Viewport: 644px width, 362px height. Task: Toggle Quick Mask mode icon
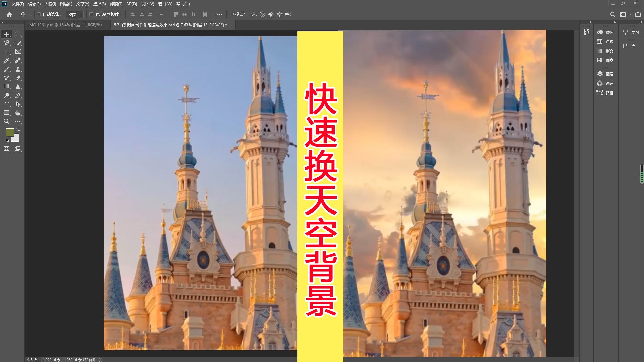point(6,149)
